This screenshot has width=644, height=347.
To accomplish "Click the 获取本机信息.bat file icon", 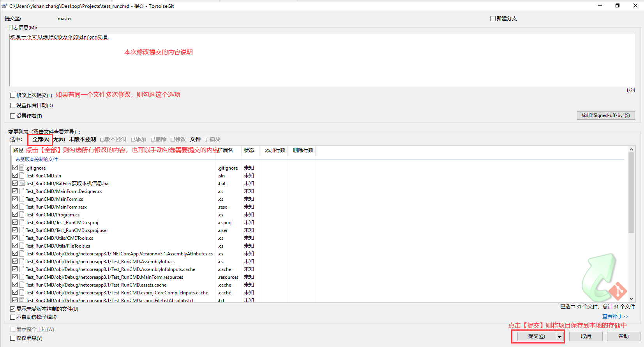I will pyautogui.click(x=22, y=183).
